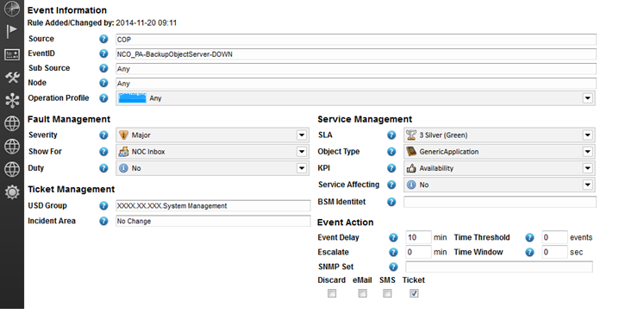Click help icon next to SNMP Set

pyautogui.click(x=393, y=267)
